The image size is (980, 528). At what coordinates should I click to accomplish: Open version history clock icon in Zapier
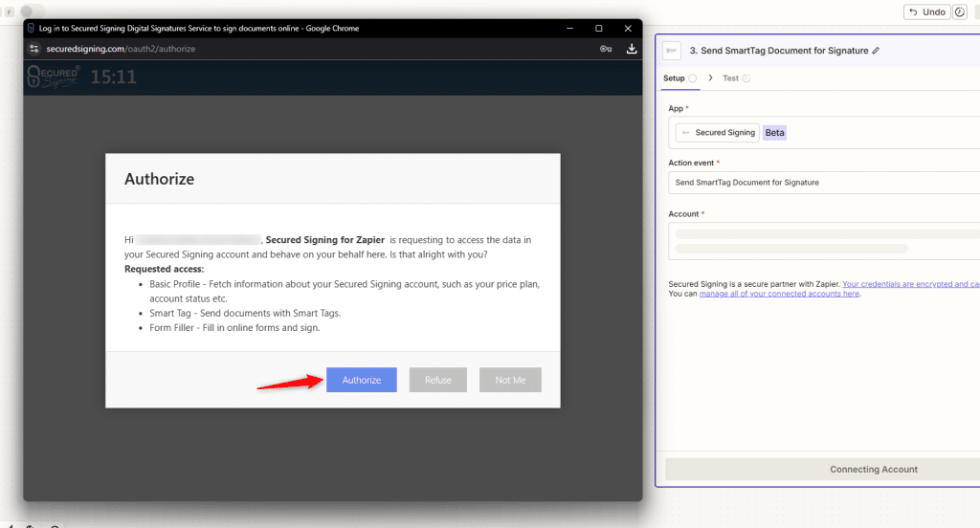(959, 11)
